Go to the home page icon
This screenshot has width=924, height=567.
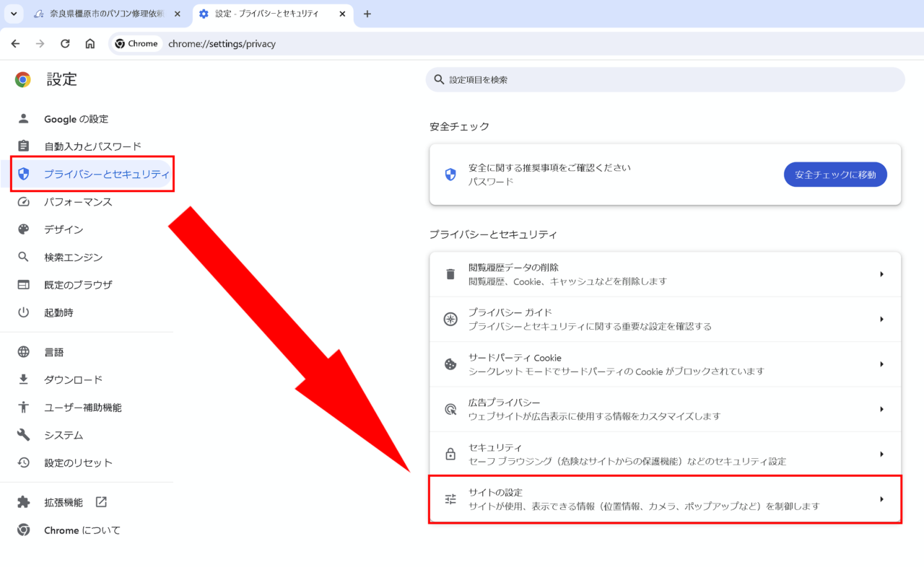point(90,43)
